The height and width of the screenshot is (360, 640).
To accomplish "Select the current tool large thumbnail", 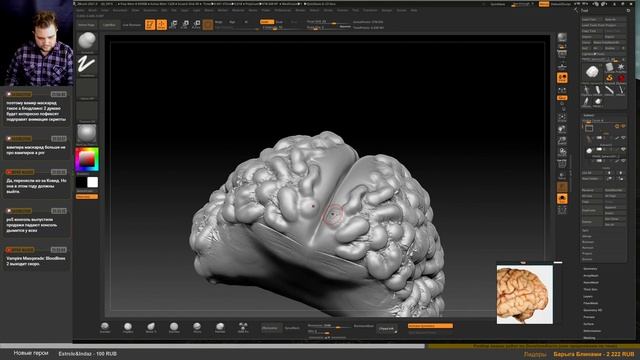I will coord(592,73).
